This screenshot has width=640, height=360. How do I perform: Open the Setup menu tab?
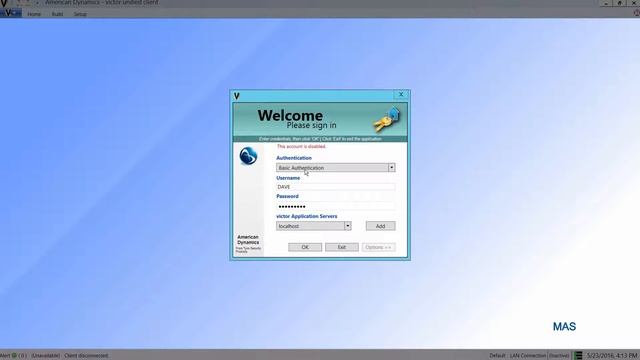[x=80, y=14]
